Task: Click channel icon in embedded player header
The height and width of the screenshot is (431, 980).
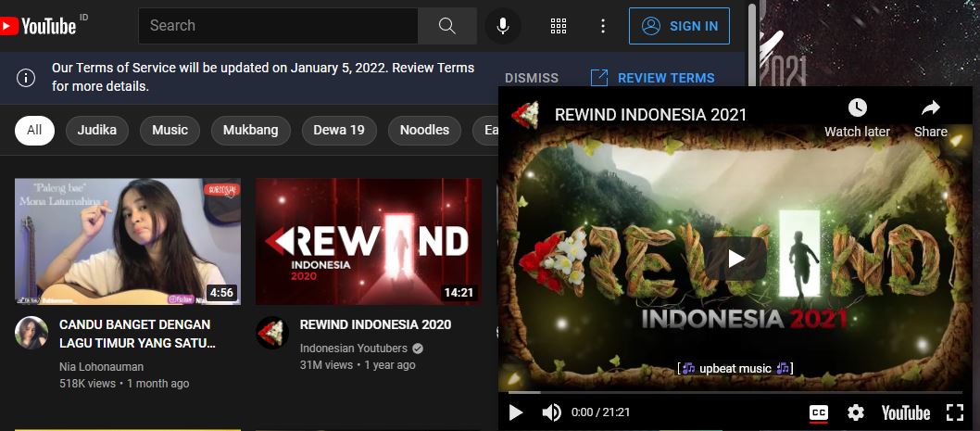Action: click(525, 115)
